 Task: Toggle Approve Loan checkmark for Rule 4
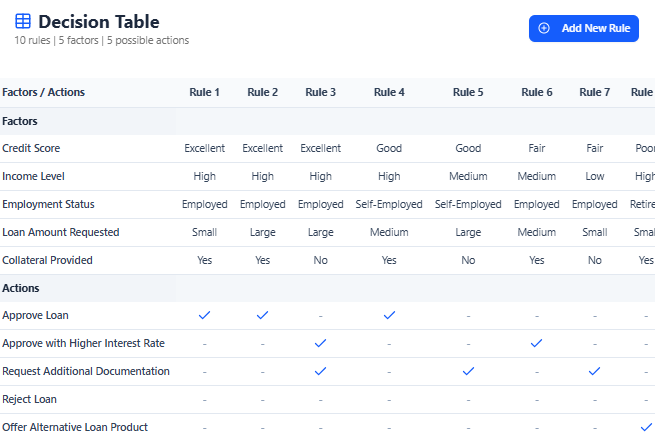(389, 315)
